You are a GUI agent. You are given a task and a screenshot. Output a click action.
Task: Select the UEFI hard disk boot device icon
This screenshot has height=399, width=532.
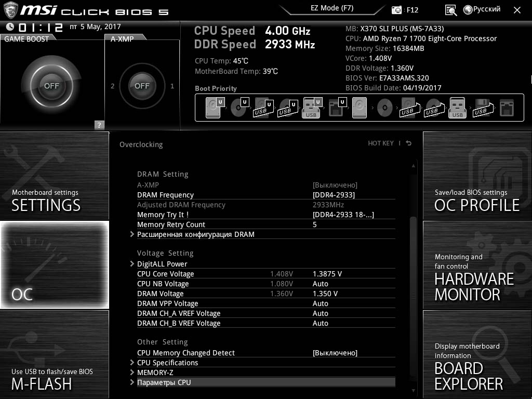215,108
